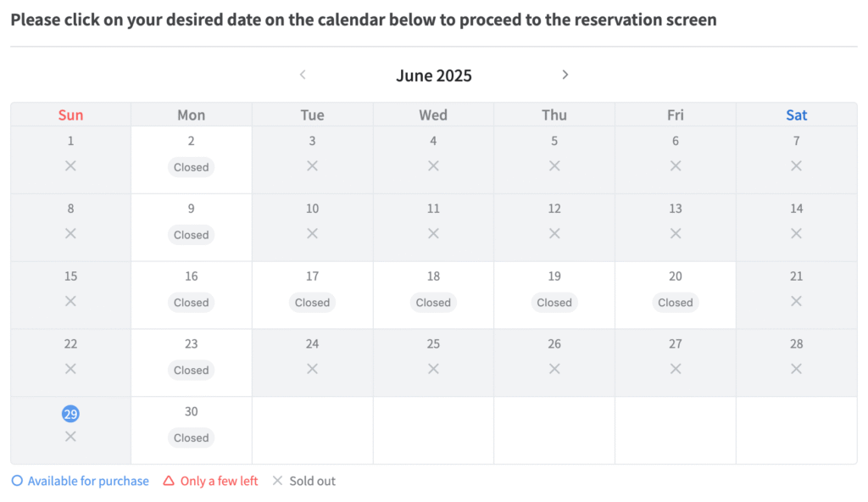Viewport: 868px width, 502px height.
Task: Click the X mark under June 21
Action: point(796,301)
